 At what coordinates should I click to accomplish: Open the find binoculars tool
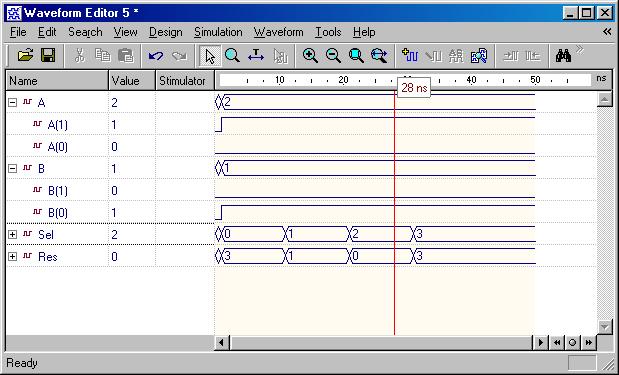[x=563, y=56]
